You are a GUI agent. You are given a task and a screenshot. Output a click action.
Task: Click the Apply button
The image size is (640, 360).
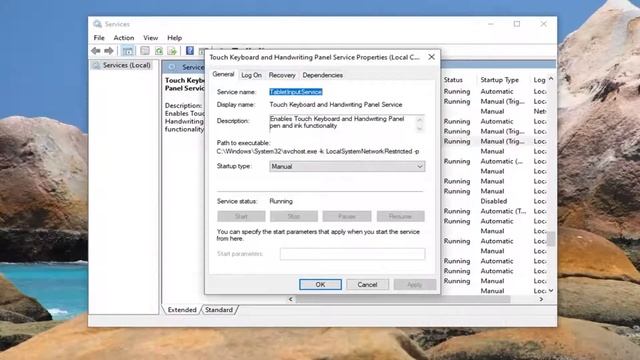click(415, 284)
